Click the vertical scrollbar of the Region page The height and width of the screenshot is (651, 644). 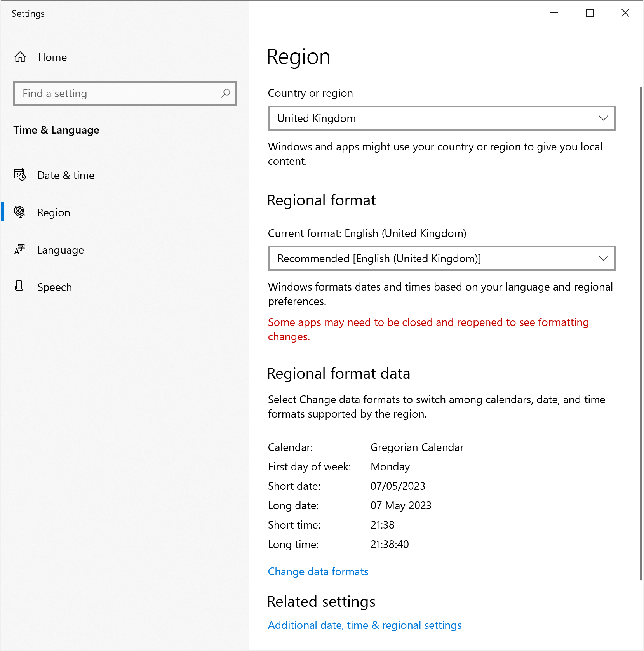(641, 333)
